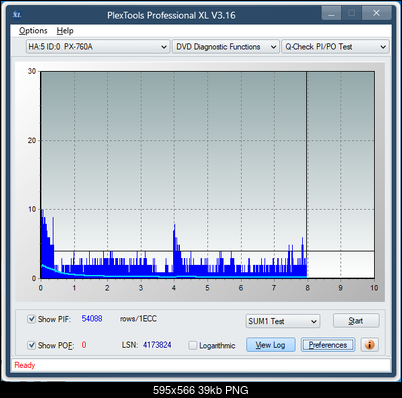
Task: Click the LSN value 4173824
Action: (x=157, y=345)
